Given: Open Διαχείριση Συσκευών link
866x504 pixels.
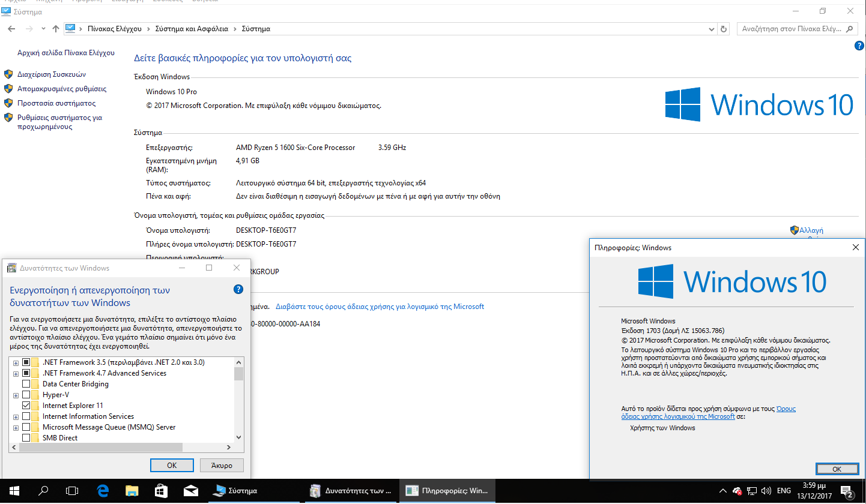Looking at the screenshot, I should 52,74.
